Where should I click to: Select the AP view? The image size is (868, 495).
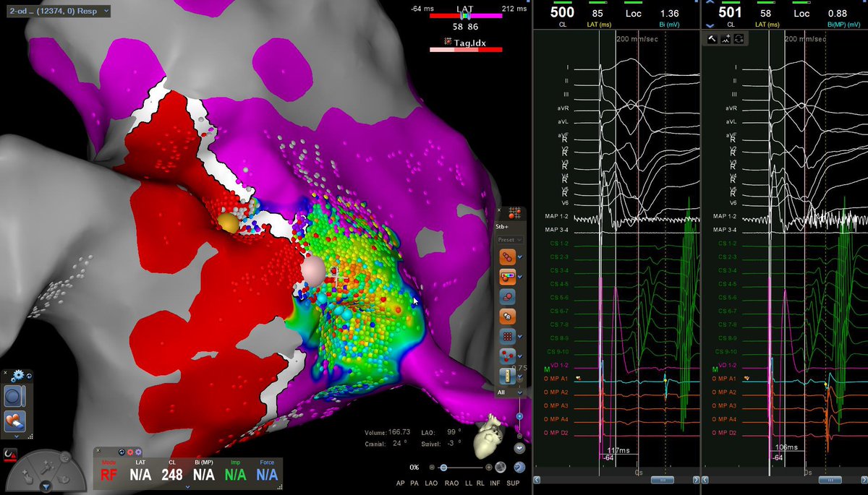point(401,483)
